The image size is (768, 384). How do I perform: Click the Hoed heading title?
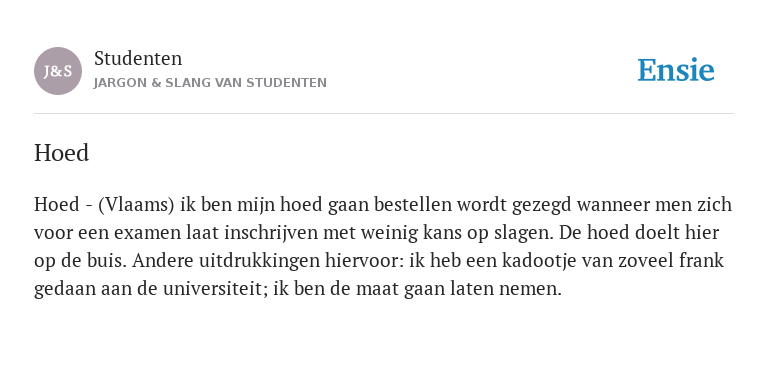tap(61, 153)
